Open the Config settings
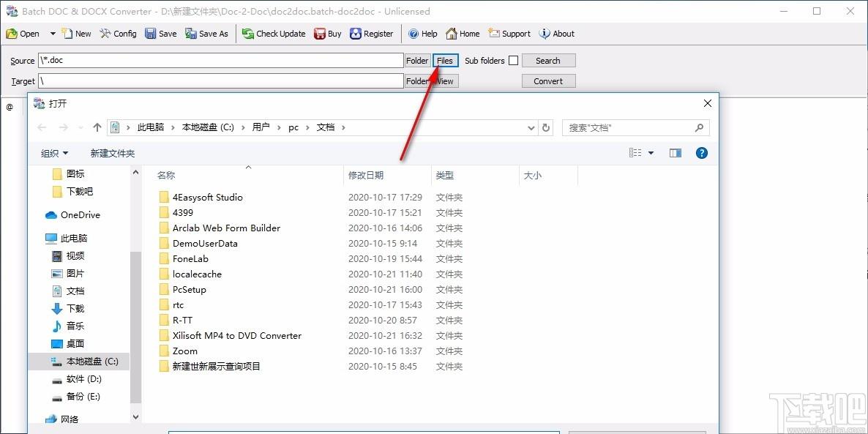Screen dimensions: 868x434 118,34
